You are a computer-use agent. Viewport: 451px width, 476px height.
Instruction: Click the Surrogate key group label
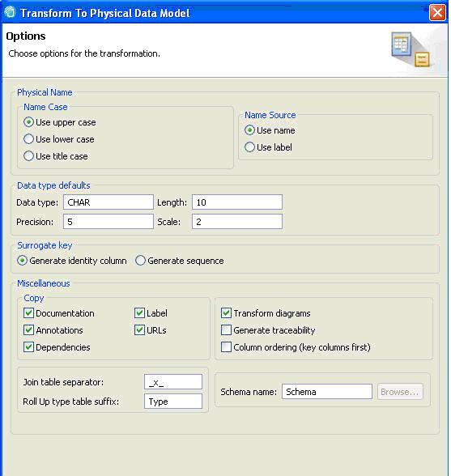click(45, 245)
